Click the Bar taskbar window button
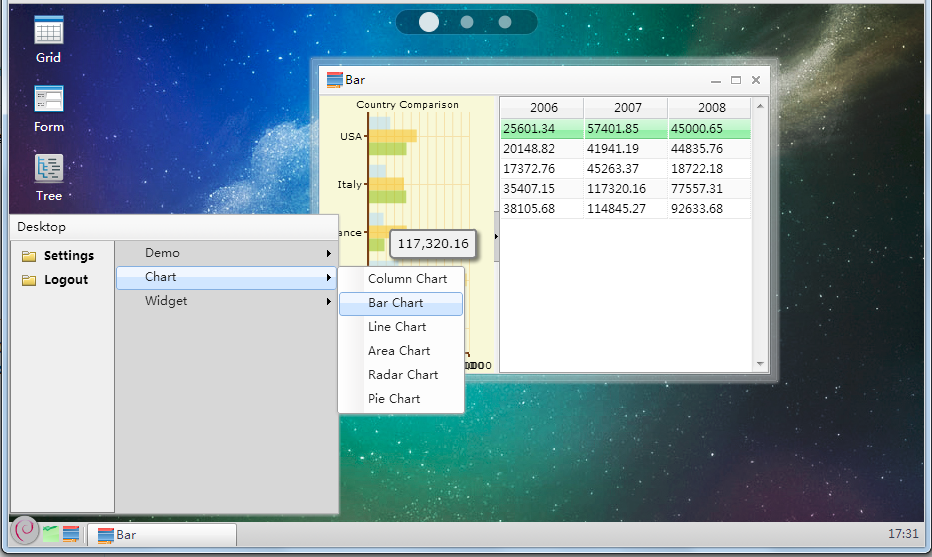This screenshot has height=557, width=932. click(161, 535)
